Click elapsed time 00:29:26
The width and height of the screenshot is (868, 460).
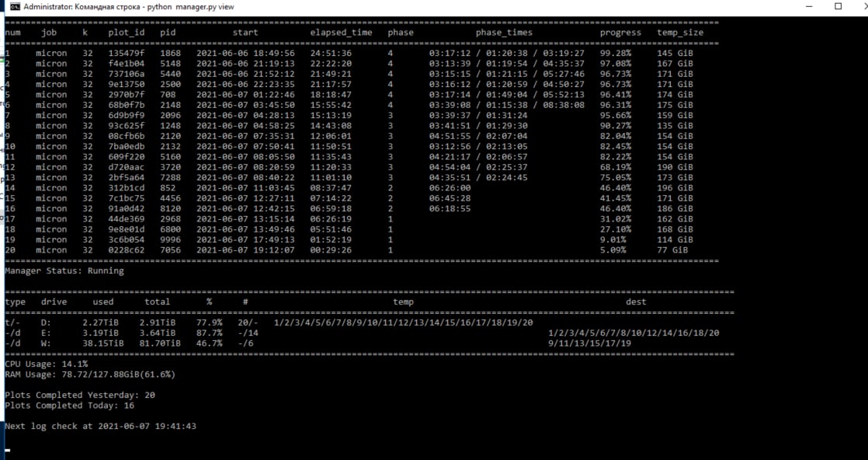pos(331,250)
